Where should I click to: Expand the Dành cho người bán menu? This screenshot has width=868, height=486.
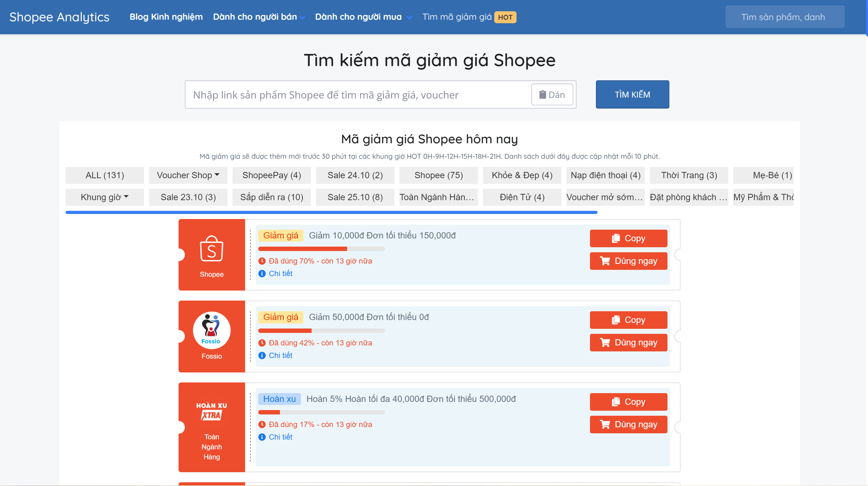coord(259,17)
